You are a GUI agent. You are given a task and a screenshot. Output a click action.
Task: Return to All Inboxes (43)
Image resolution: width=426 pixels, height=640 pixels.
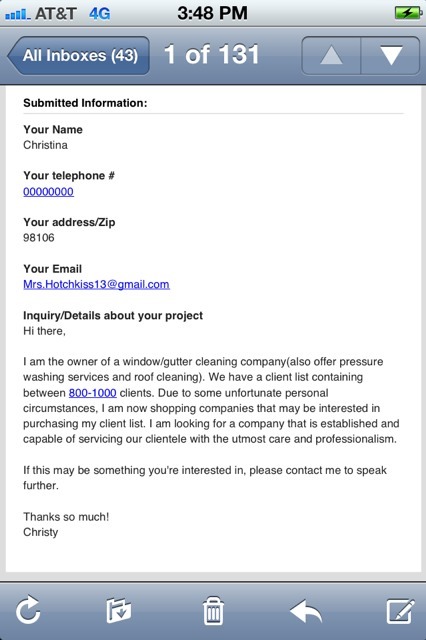coord(78,56)
